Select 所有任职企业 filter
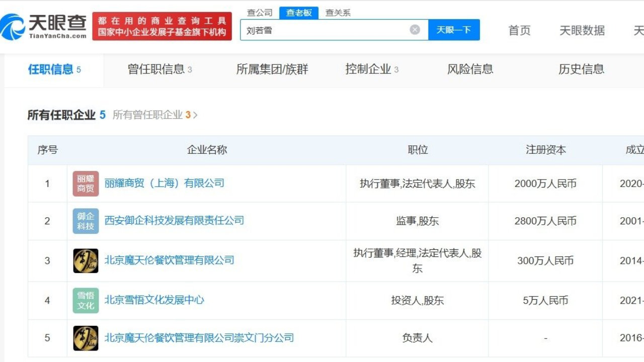 click(x=66, y=115)
